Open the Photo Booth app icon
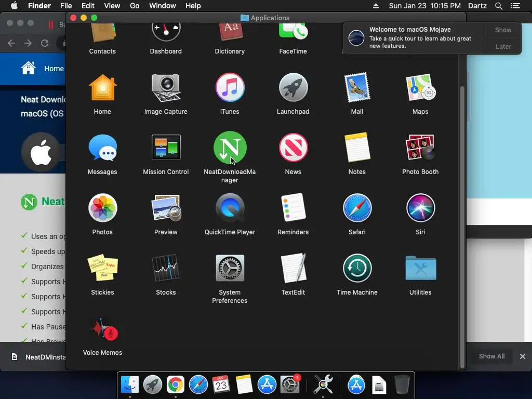Image resolution: width=532 pixels, height=399 pixels. 420,148
